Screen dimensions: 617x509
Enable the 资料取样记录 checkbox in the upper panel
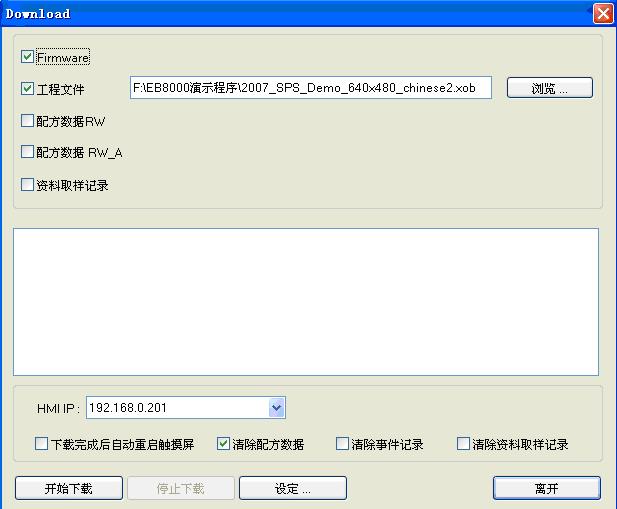coord(28,185)
